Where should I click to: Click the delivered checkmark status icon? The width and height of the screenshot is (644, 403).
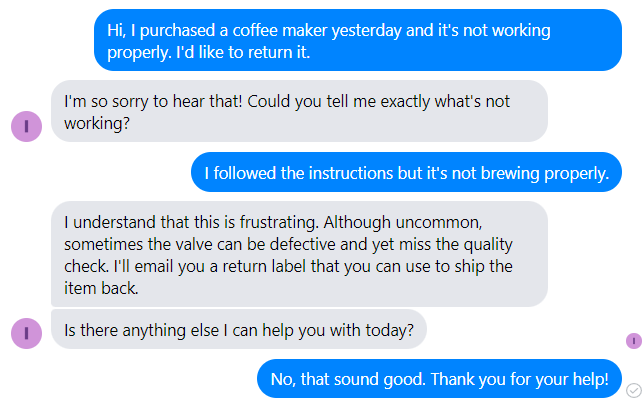(x=633, y=389)
